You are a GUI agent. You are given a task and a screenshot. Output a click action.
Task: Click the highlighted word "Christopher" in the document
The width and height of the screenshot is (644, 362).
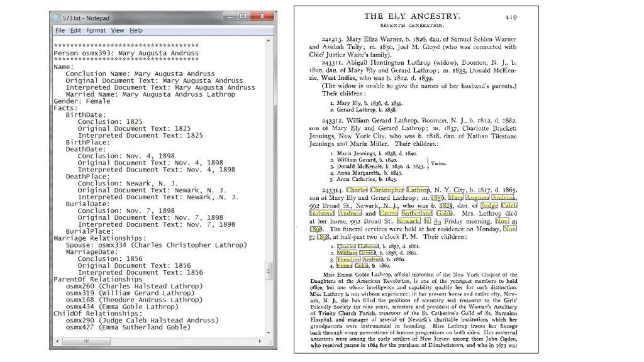click(387, 190)
